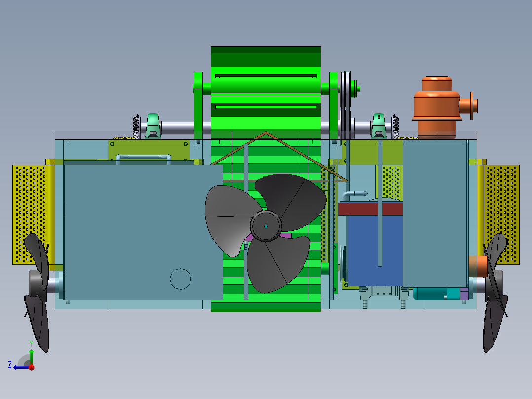The image size is (532, 399).
Task: Select the left yellow perforated panel
Action: pyautogui.click(x=31, y=215)
